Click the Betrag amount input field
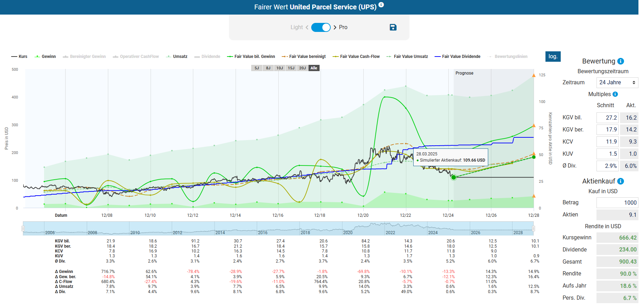This screenshot has height=308, width=644. click(x=617, y=203)
